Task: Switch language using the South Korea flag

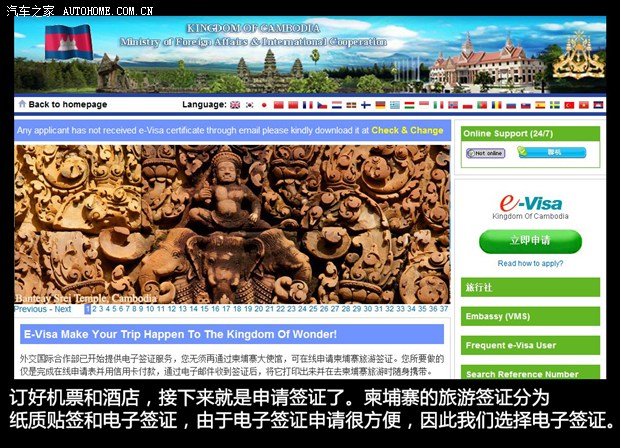Action: pyautogui.click(x=250, y=104)
